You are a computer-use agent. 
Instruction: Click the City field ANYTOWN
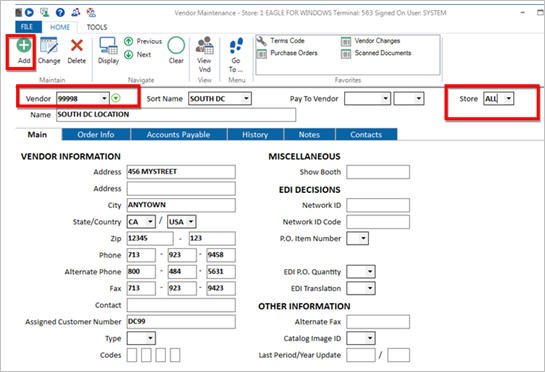coord(181,205)
